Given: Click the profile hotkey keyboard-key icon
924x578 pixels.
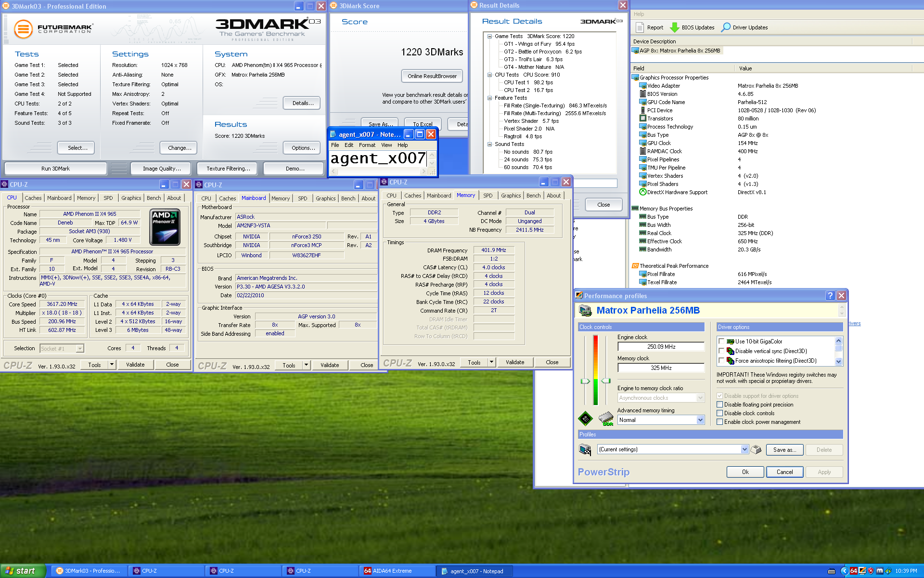Looking at the screenshot, I should click(x=756, y=449).
